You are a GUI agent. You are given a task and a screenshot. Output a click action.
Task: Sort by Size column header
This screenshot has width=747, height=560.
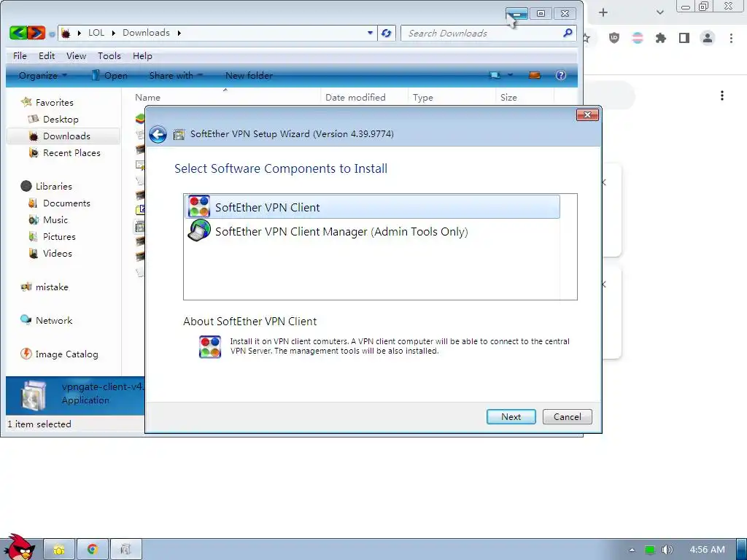pos(508,97)
